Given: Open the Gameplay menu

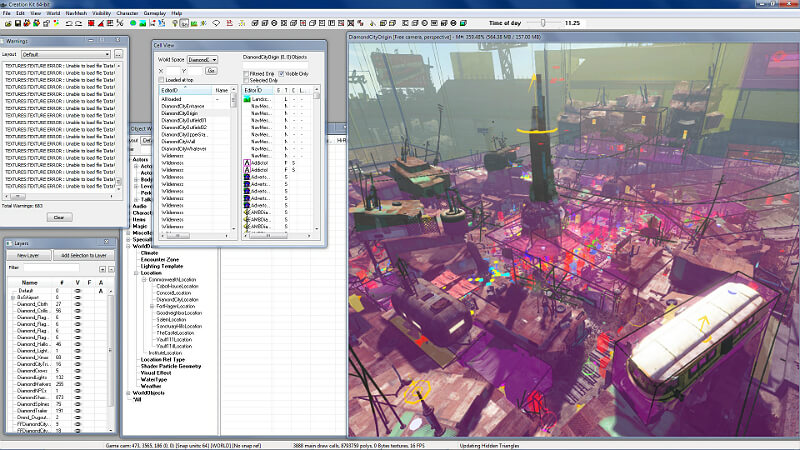Looking at the screenshot, I should tap(154, 13).
